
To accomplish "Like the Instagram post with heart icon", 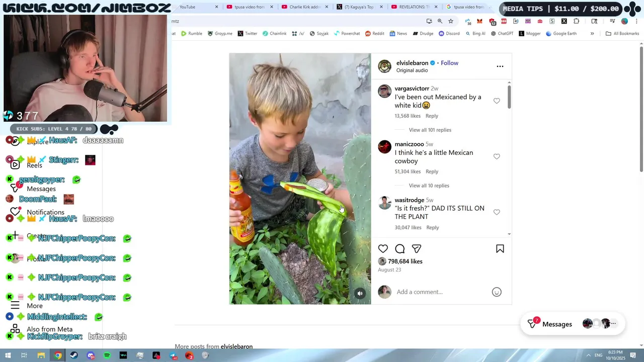I will point(383,249).
